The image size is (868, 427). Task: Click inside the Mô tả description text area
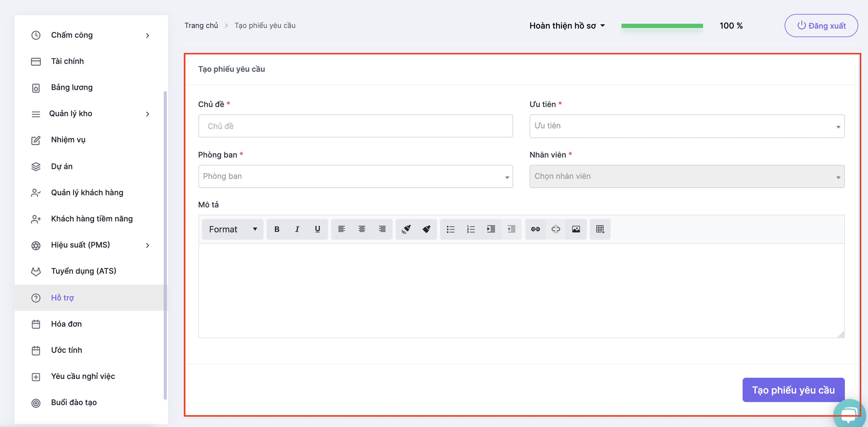[521, 291]
